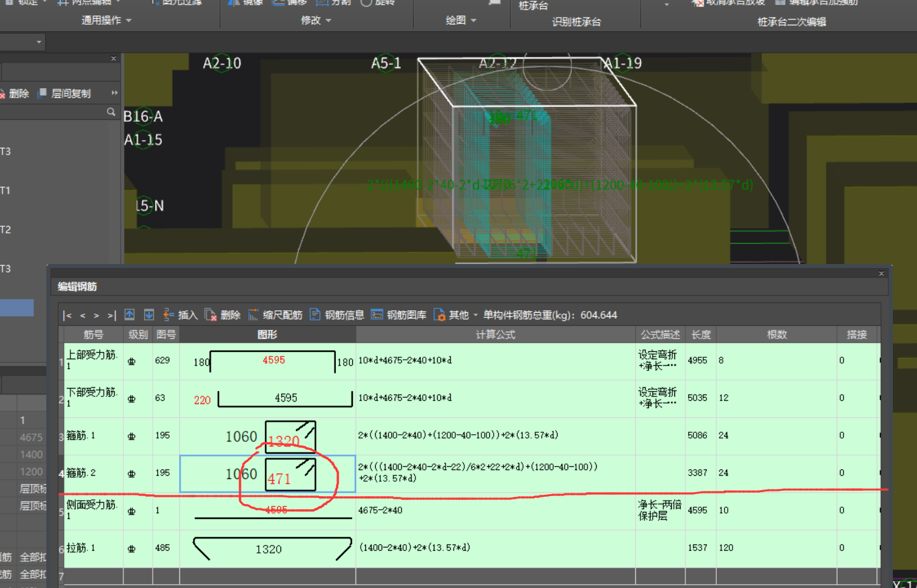This screenshot has height=588, width=917.
Task: Click 识别桩承台 ribbon group label
Action: point(576,22)
